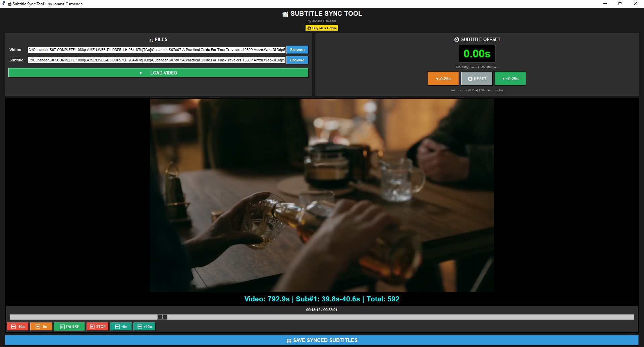The height and width of the screenshot is (347, 644).
Task: Reset the subtitle offset
Action: coord(477,79)
